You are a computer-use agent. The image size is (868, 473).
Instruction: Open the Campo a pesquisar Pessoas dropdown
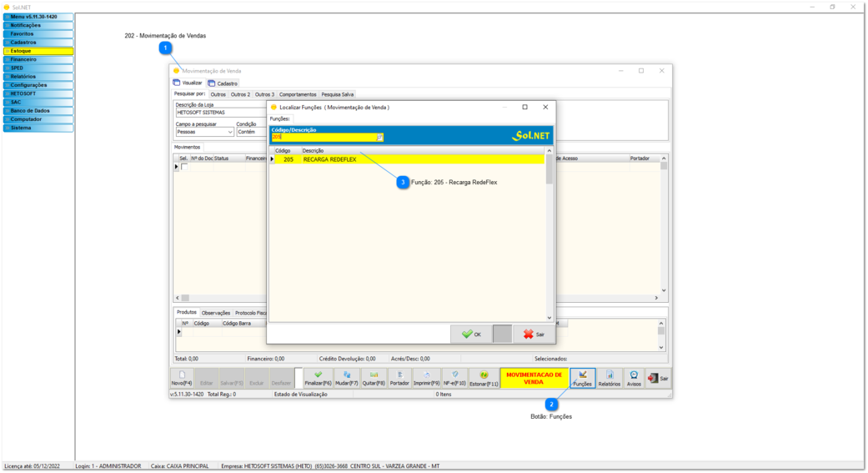205,132
